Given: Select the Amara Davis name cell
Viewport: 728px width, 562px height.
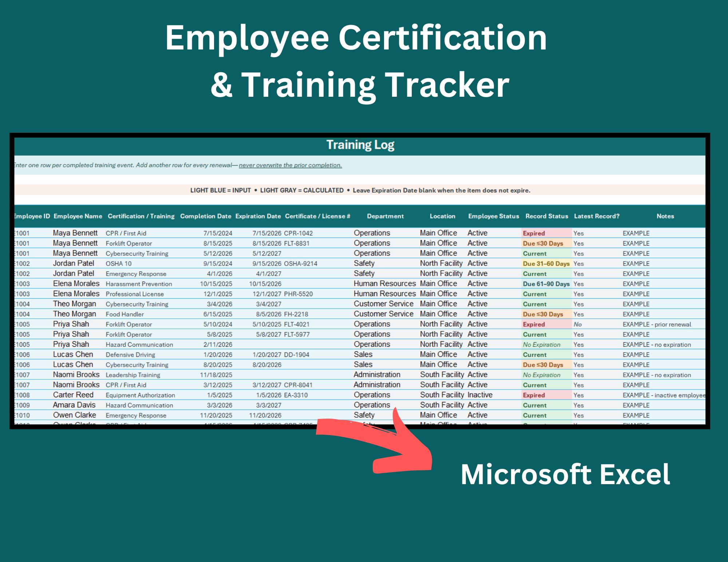Looking at the screenshot, I should click(74, 405).
